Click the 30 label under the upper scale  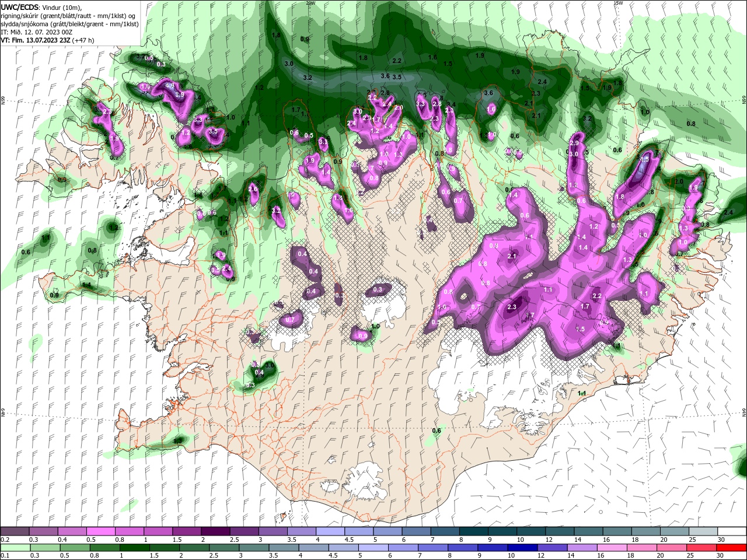721,540
